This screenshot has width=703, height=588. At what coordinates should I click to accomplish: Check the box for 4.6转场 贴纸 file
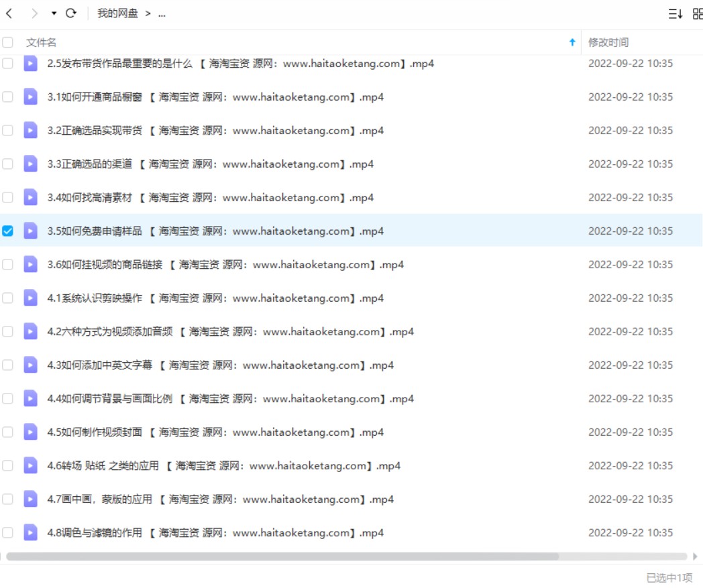pyautogui.click(x=7, y=466)
